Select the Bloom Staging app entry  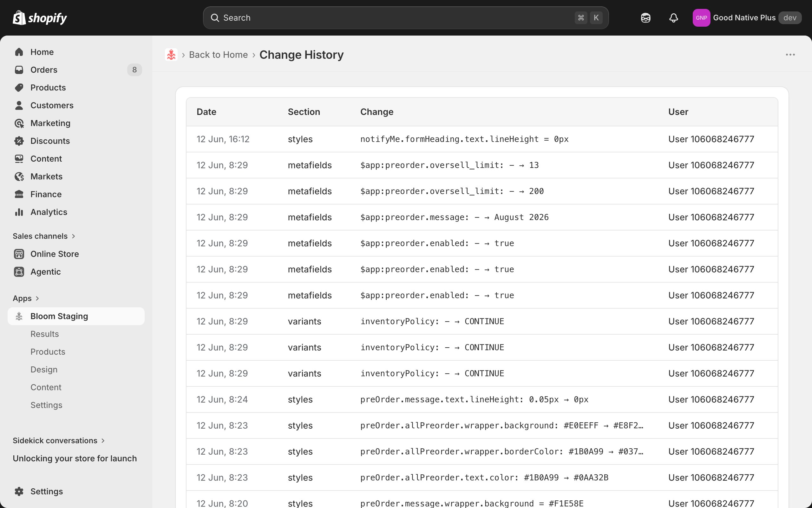[x=76, y=317]
